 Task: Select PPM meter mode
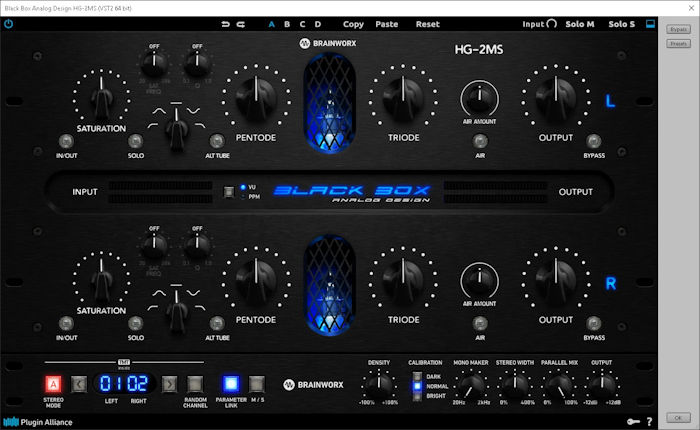[250, 196]
